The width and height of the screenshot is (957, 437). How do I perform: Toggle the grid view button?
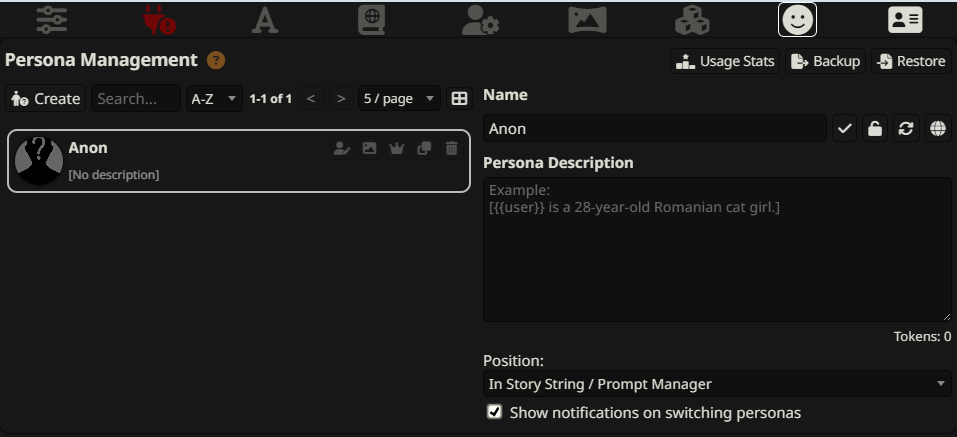[x=459, y=98]
